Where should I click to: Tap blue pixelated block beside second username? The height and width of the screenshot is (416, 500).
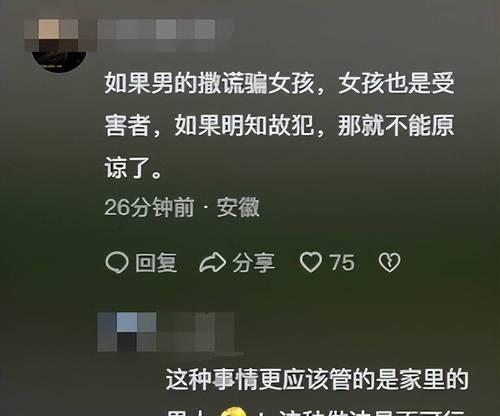tap(127, 323)
